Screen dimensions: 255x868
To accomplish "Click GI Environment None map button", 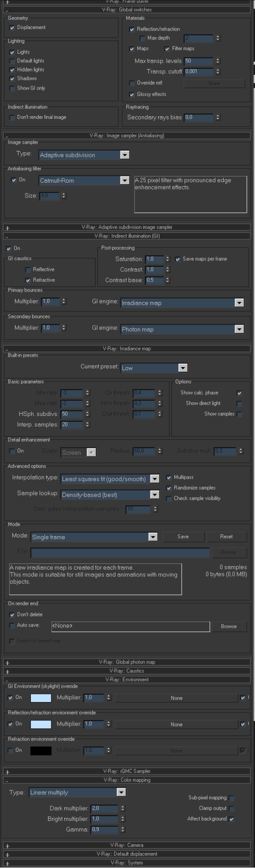I will [x=177, y=698].
